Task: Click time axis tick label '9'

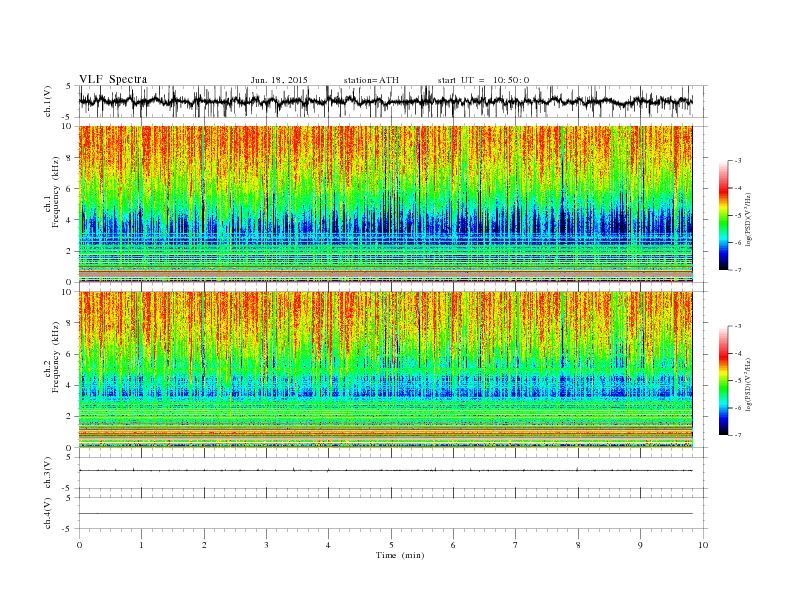Action: pos(640,545)
